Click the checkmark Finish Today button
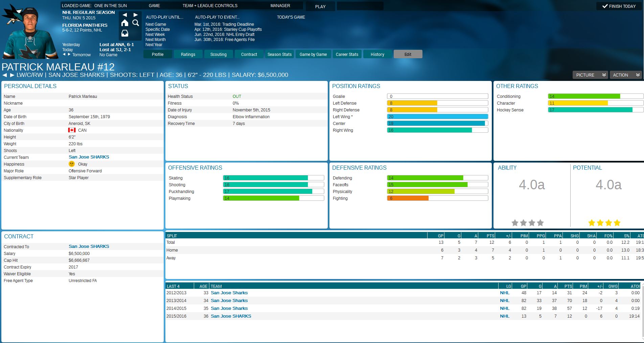This screenshot has width=644, height=343. point(619,6)
